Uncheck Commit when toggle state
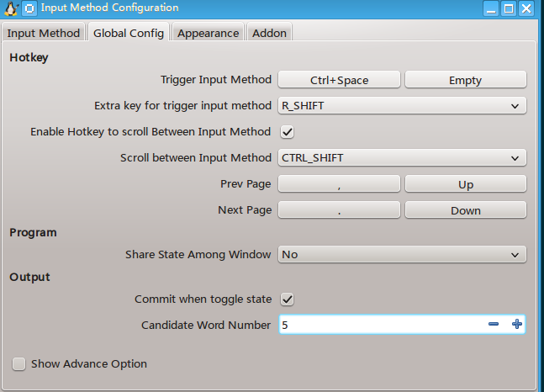The image size is (544, 392). 287,299
